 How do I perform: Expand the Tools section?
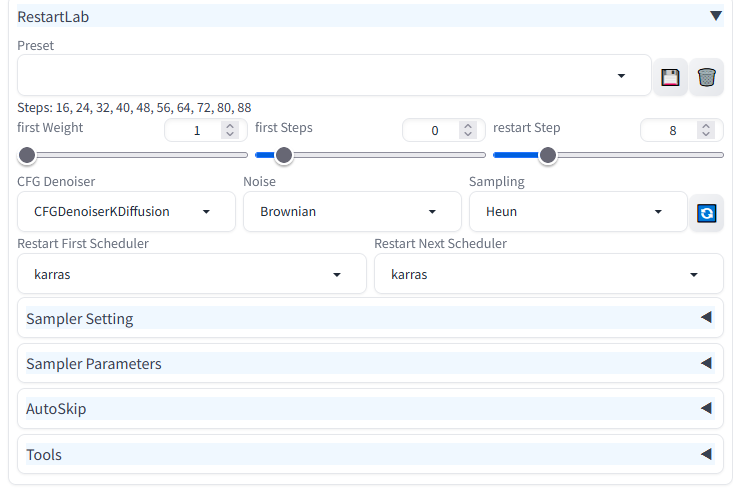(370, 454)
